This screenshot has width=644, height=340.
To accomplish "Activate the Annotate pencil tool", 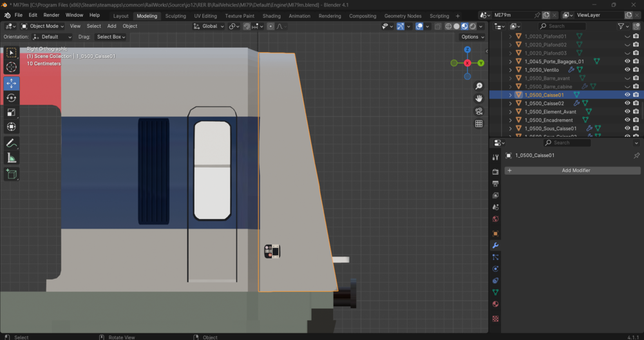I will tap(12, 144).
